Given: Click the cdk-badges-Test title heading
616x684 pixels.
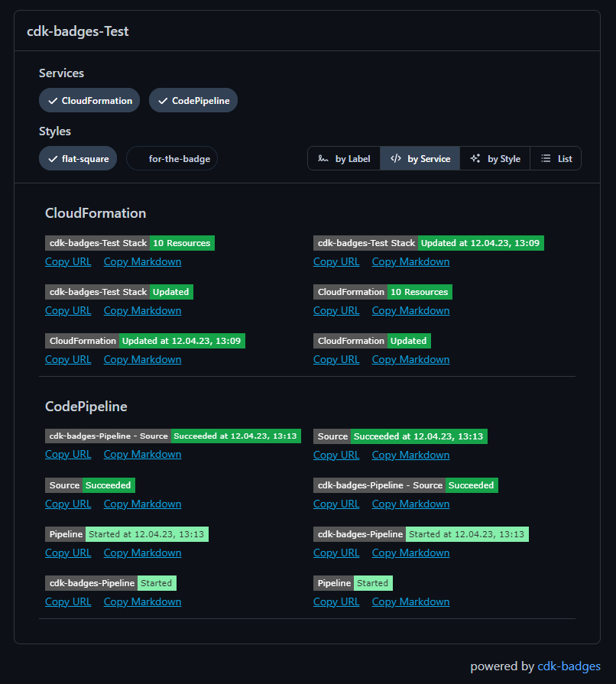Looking at the screenshot, I should click(x=78, y=31).
